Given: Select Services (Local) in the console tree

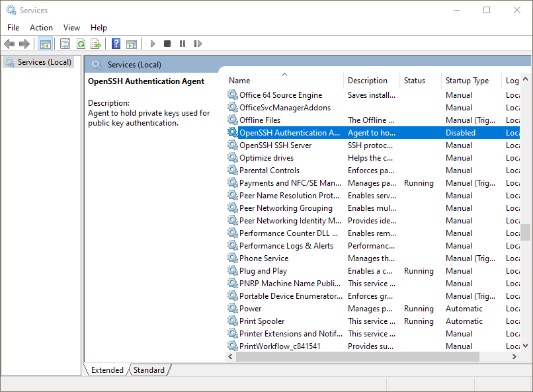Looking at the screenshot, I should (44, 62).
